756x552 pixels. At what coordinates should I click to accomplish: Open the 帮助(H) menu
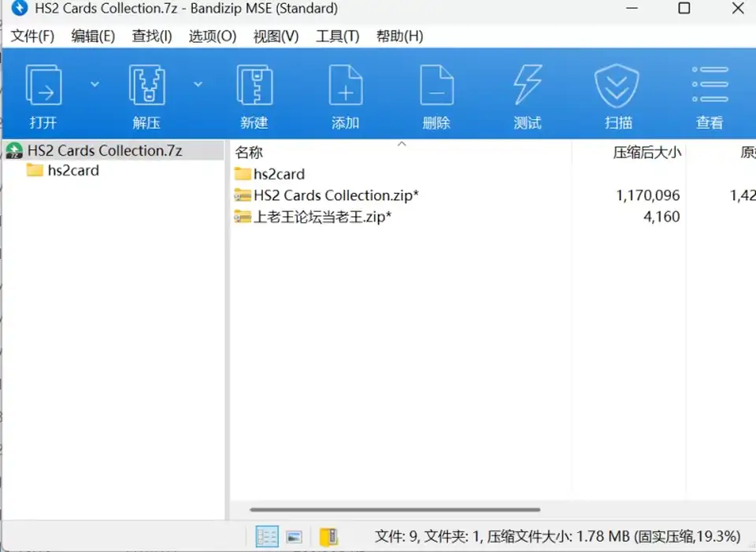click(400, 36)
